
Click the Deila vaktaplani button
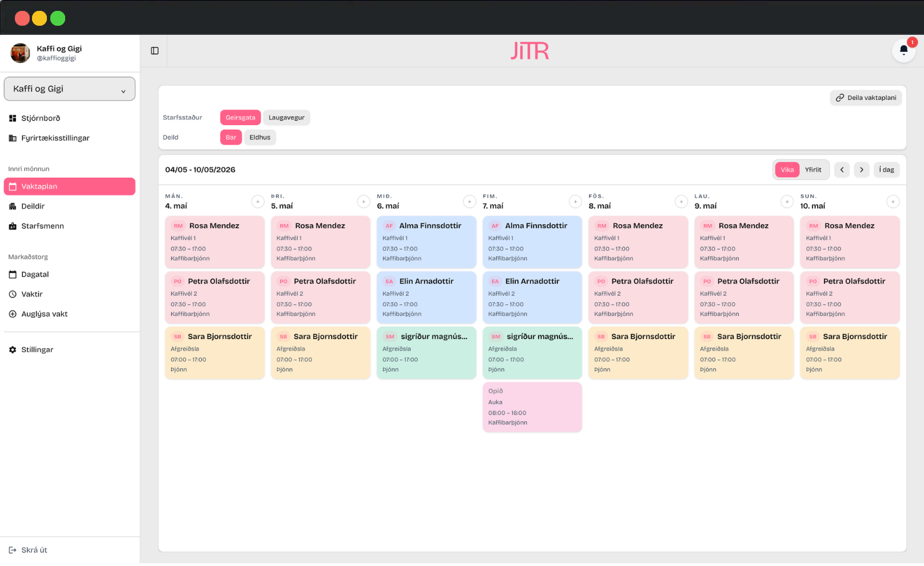point(866,98)
